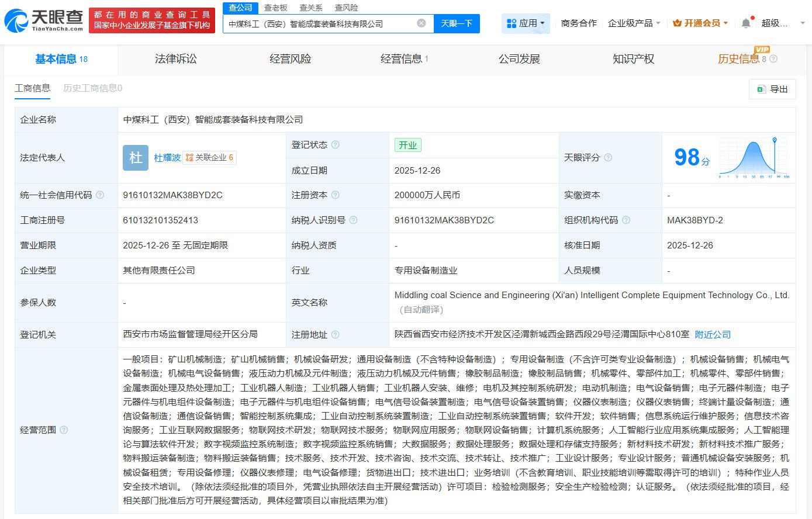Select the 查老板 search tab
Viewport: 812px width, 519px height.
275,8
